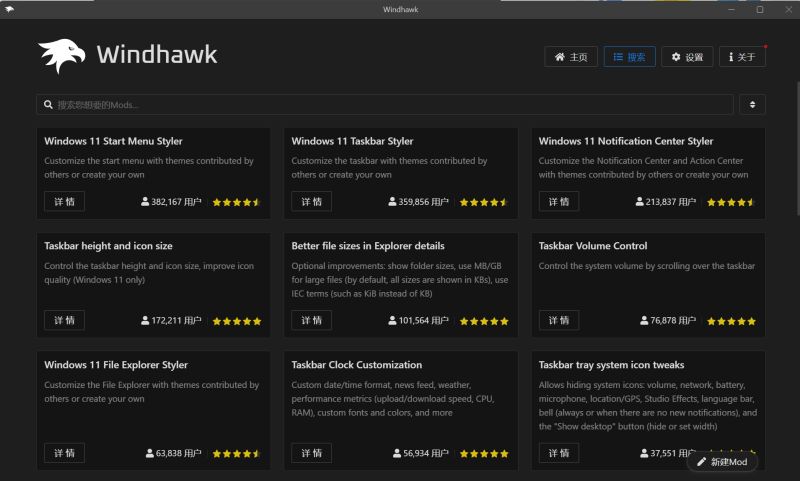The width and height of the screenshot is (800, 481).
Task: Click the 359,856 用户 user count
Action: (418, 202)
